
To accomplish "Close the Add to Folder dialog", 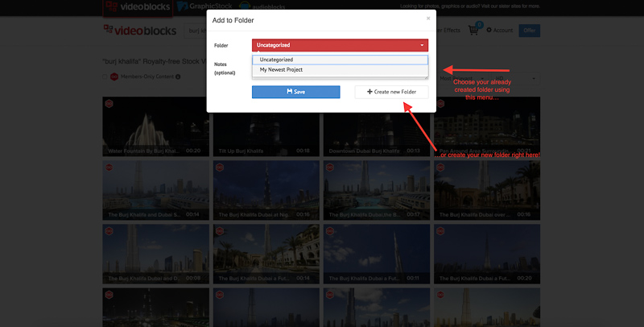I will coord(428,19).
